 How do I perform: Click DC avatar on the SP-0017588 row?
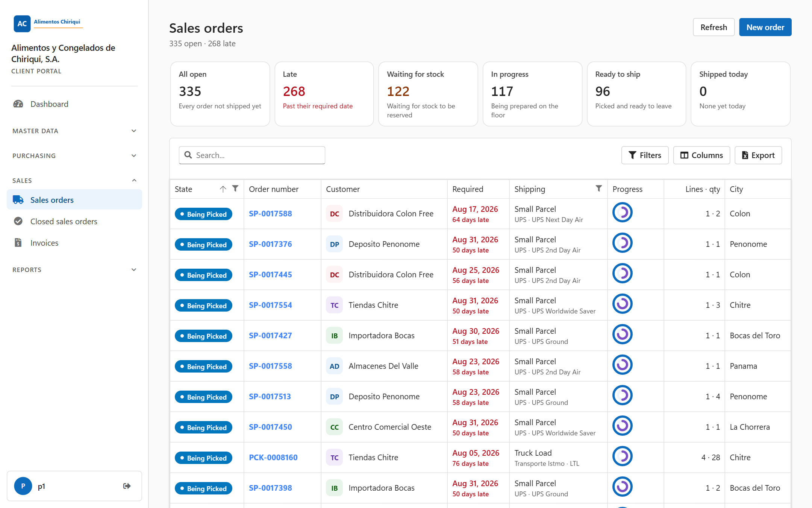pos(334,214)
